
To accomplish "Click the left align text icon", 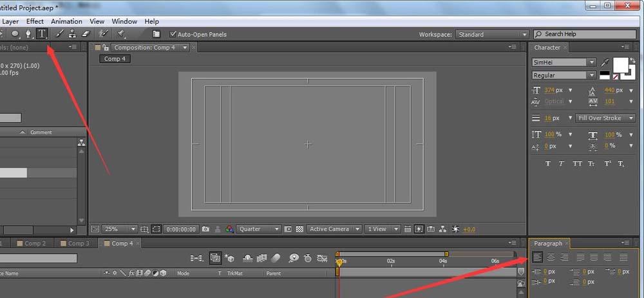I will [537, 257].
